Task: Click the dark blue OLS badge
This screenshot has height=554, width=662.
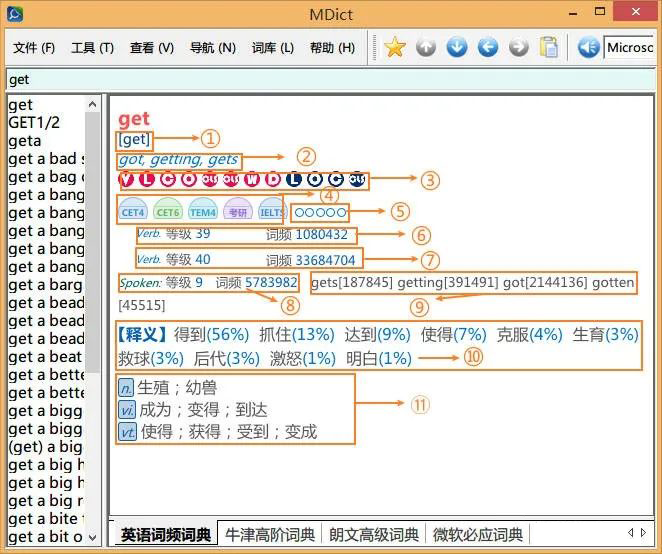Action: (357, 179)
